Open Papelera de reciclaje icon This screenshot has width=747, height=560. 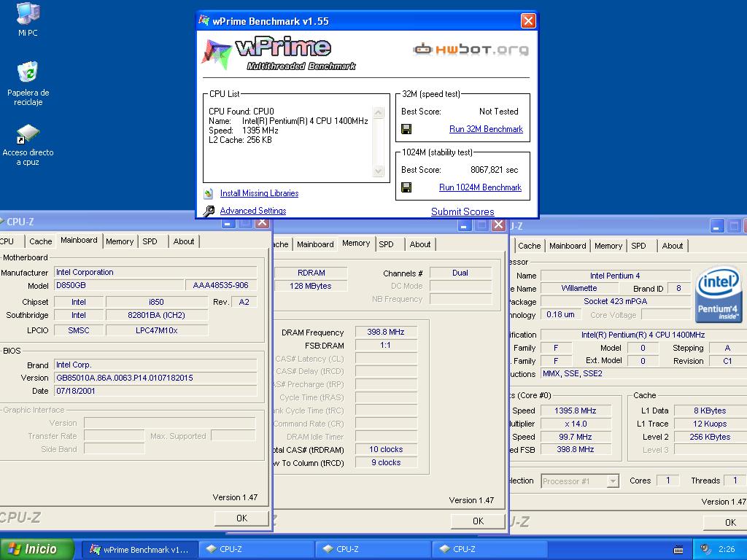[x=28, y=83]
